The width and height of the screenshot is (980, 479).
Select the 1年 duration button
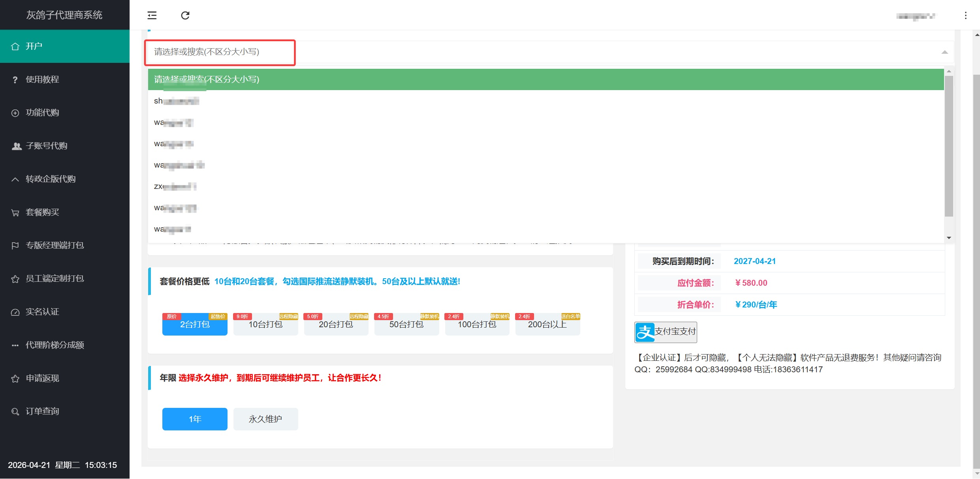pos(195,419)
